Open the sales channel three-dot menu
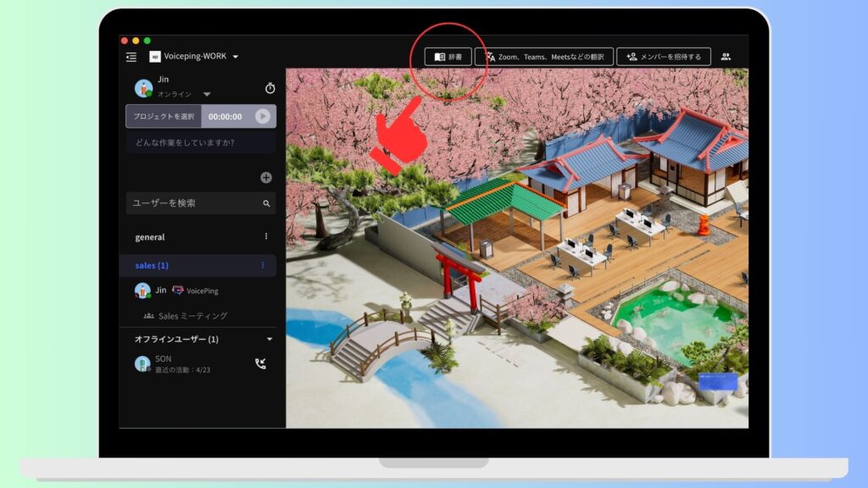Viewport: 868px width, 488px height. [x=263, y=265]
